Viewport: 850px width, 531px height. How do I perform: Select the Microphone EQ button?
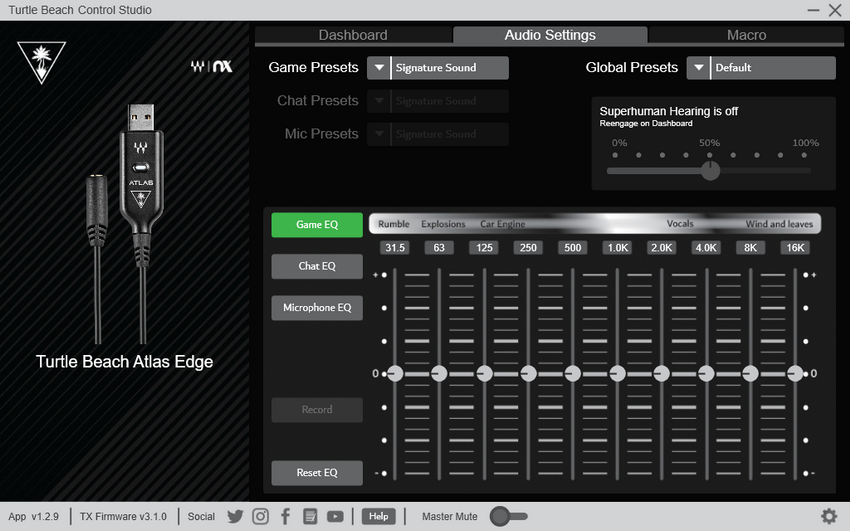(x=317, y=308)
